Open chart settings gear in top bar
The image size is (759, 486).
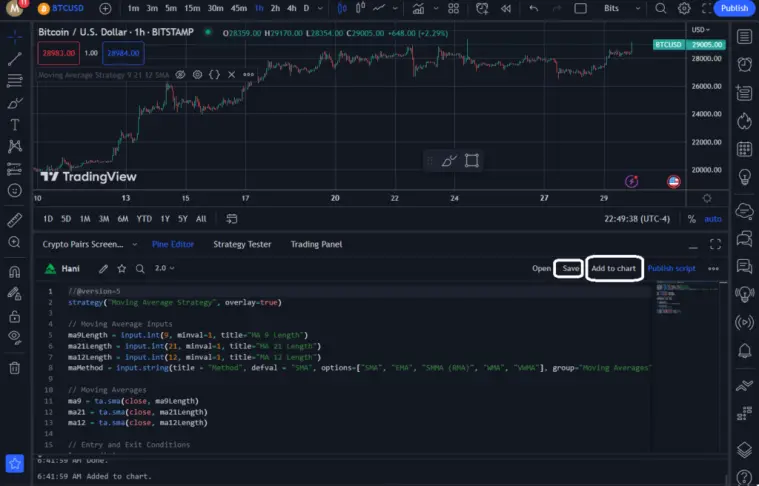click(684, 8)
